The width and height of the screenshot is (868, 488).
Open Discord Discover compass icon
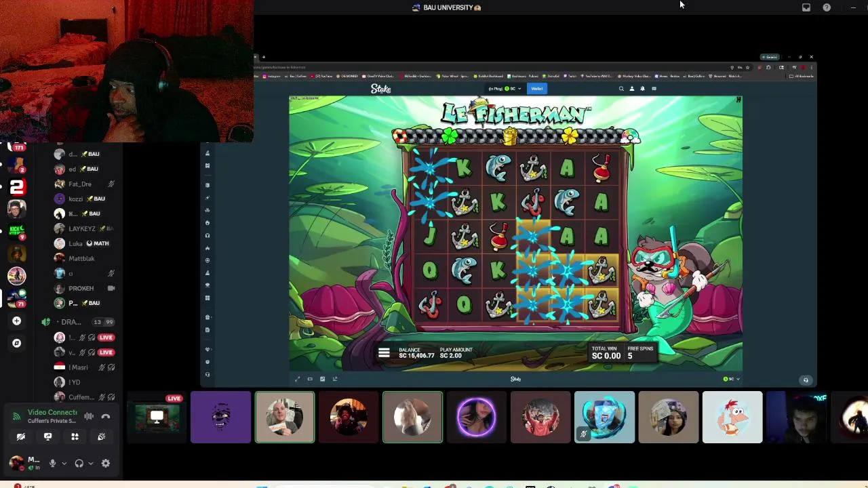tap(17, 343)
